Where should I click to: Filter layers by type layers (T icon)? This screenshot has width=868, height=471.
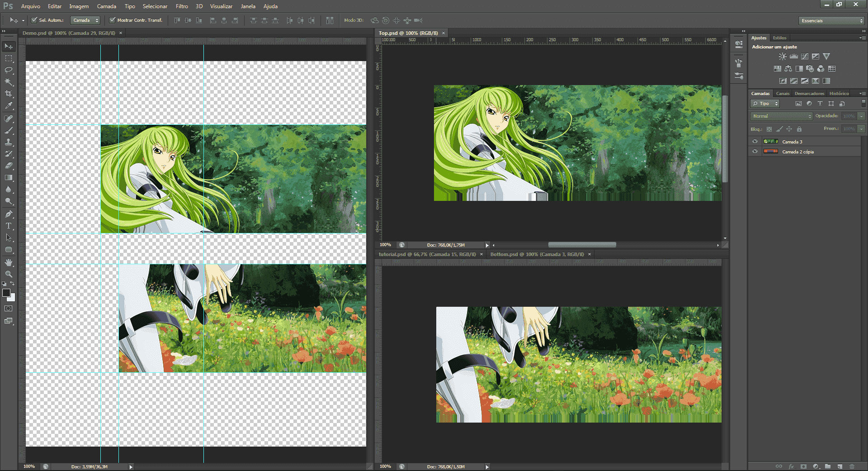pyautogui.click(x=820, y=104)
